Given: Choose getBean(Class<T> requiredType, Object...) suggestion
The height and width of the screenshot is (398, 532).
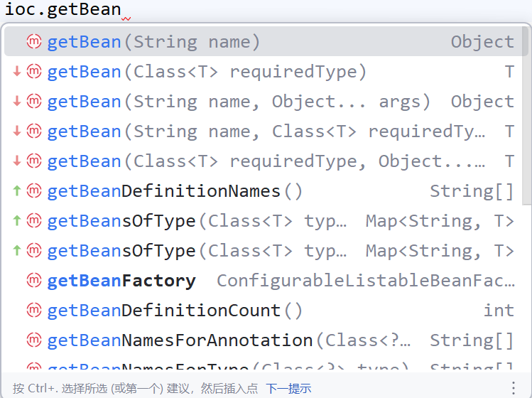Looking at the screenshot, I should [x=264, y=161].
